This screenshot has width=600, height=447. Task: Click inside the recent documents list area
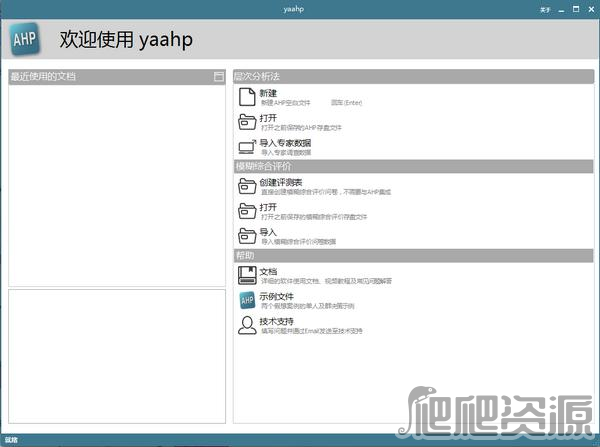click(116, 185)
